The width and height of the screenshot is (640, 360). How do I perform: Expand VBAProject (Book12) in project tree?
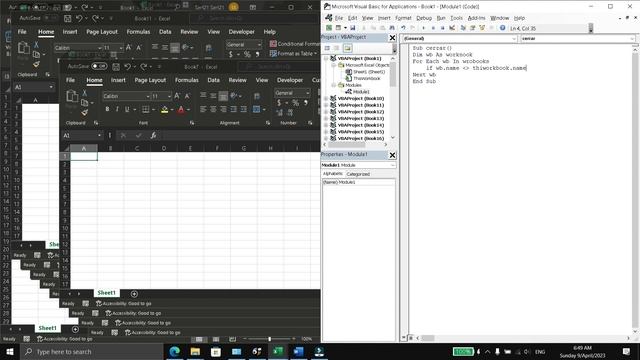(326, 112)
